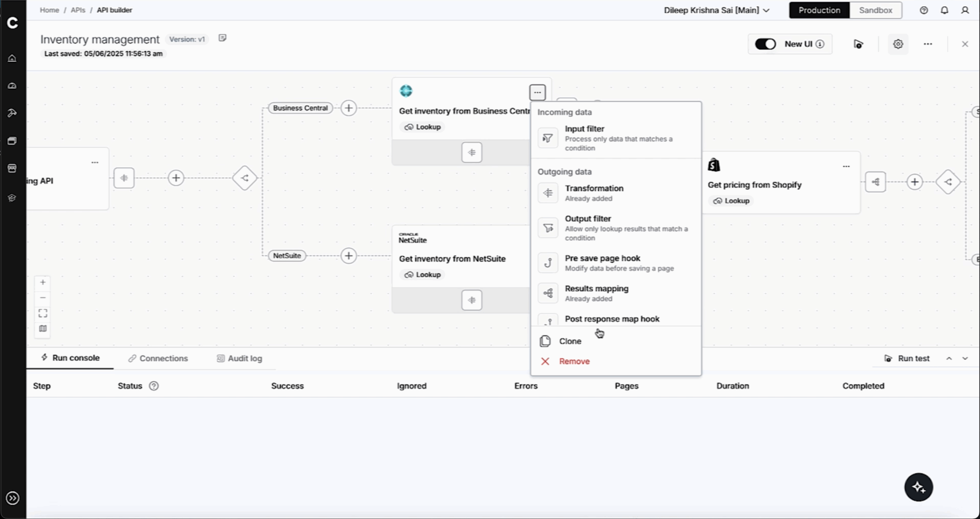Open the AI assistant sparkle button
Viewport: 980px width, 519px height.
point(918,487)
